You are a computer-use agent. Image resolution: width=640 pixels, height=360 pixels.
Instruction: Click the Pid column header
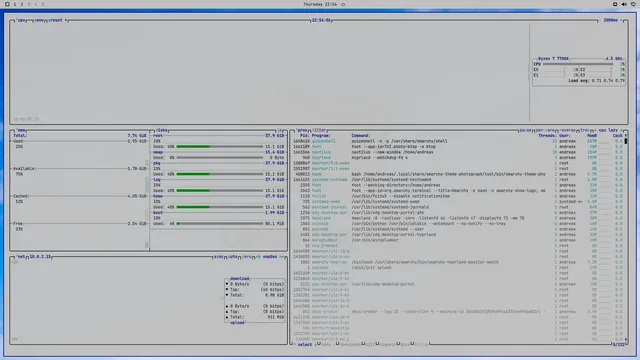304,136
